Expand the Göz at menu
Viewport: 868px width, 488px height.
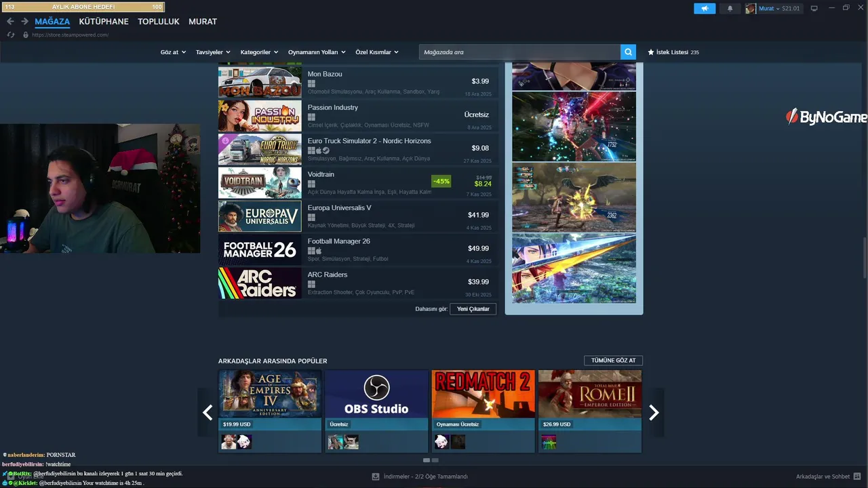tap(173, 52)
